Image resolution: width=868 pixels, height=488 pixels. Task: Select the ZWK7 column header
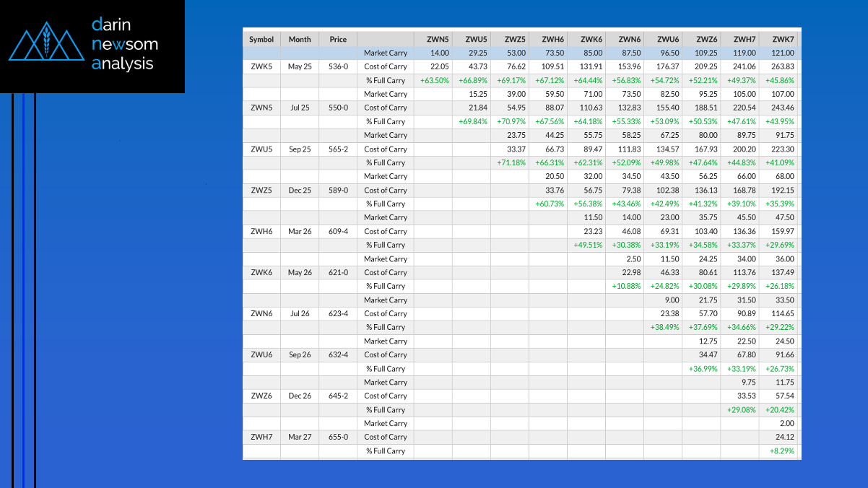pos(783,39)
